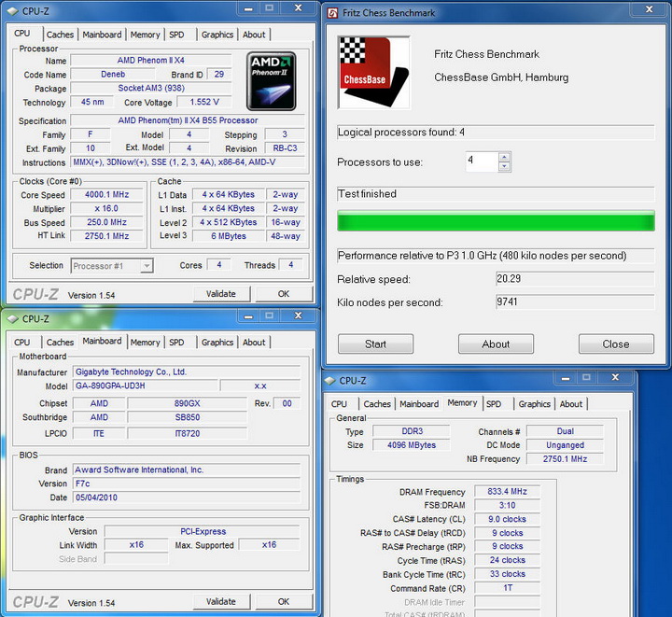Image resolution: width=672 pixels, height=617 pixels.
Task: Open About tab in Memory CPU-Z window
Action: tap(571, 404)
